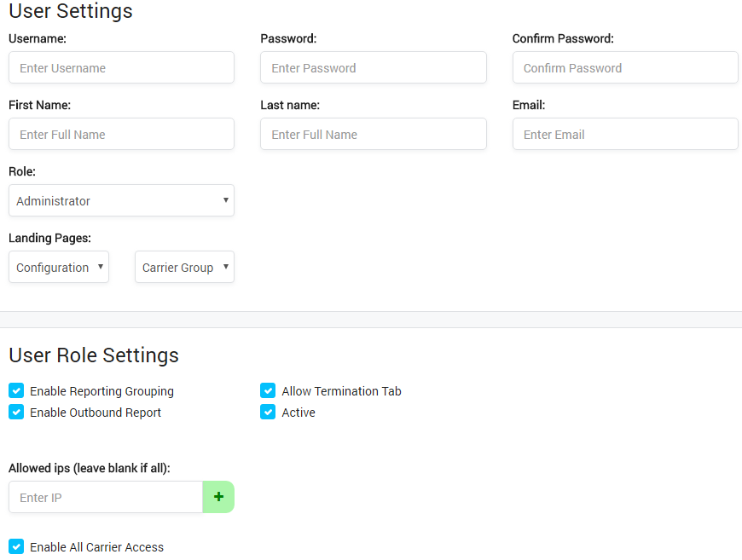742x560 pixels.
Task: Open the Role dropdown showing Administrator
Action: pos(121,200)
